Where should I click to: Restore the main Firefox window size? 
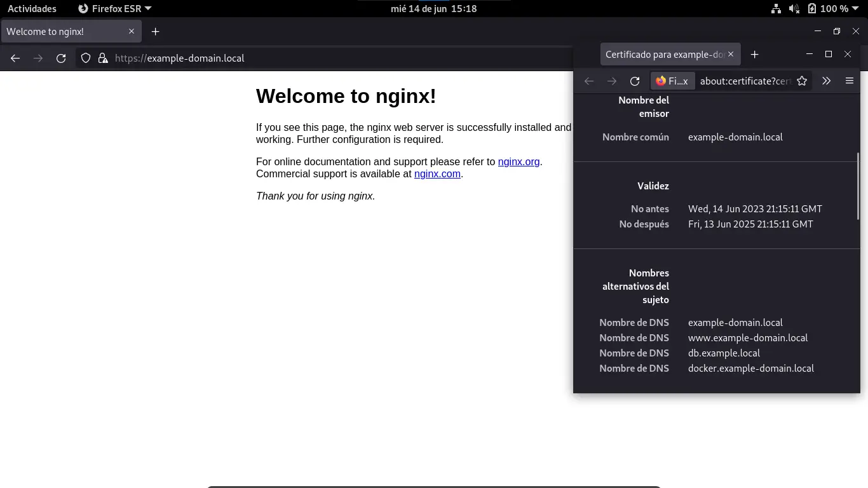[x=837, y=31]
